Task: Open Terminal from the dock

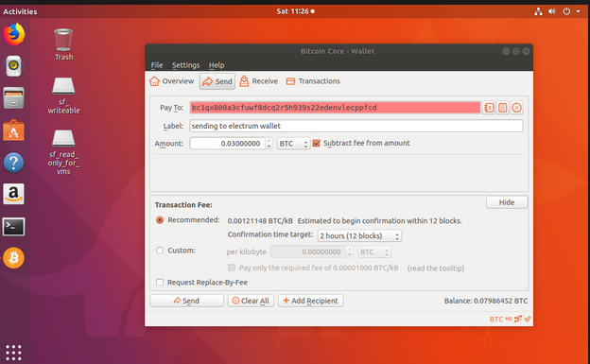Action: (13, 227)
